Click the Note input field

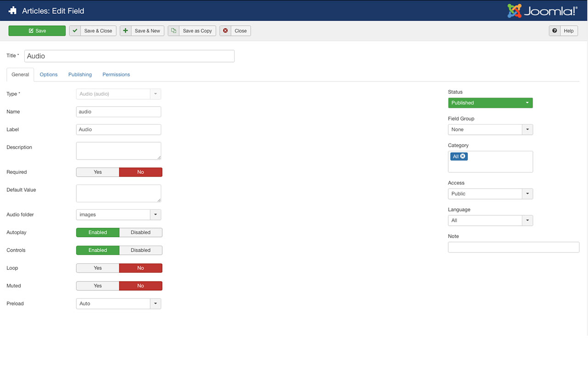(514, 247)
